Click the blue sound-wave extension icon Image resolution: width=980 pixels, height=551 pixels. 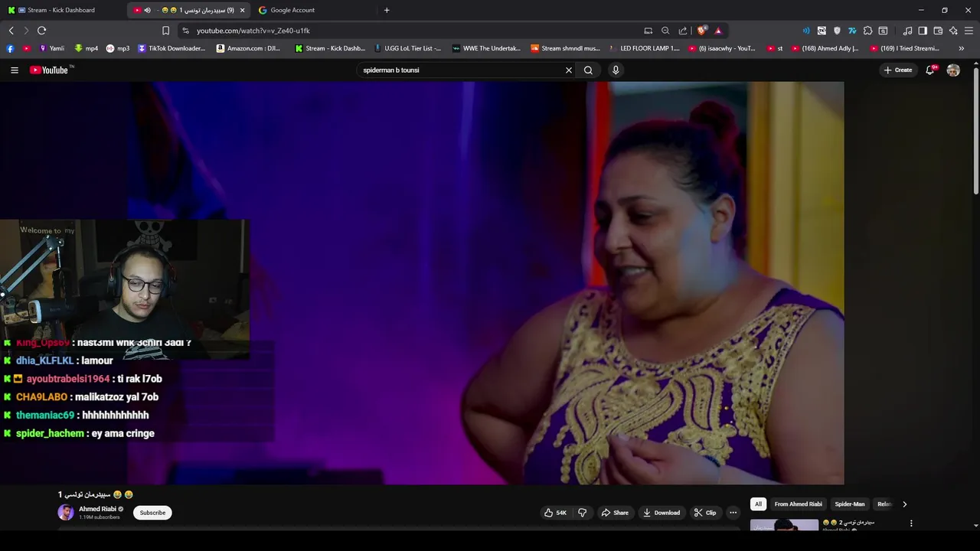coord(806,31)
